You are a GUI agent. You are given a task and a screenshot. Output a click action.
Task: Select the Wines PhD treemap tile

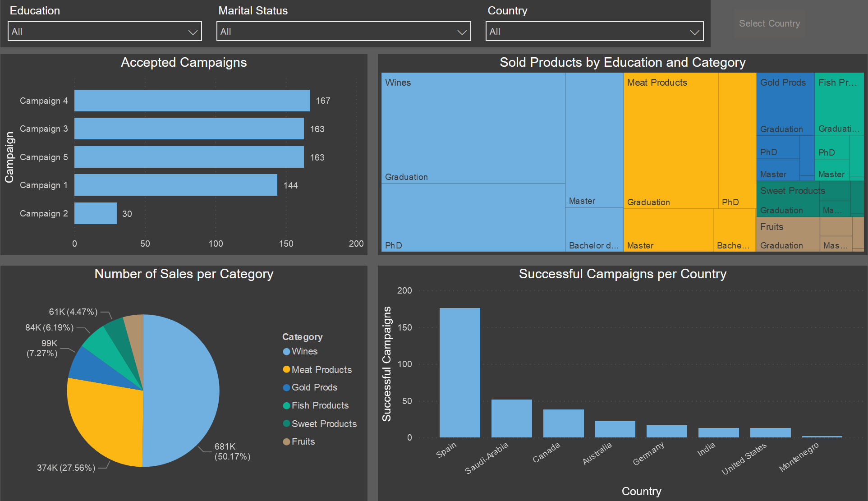coord(473,217)
